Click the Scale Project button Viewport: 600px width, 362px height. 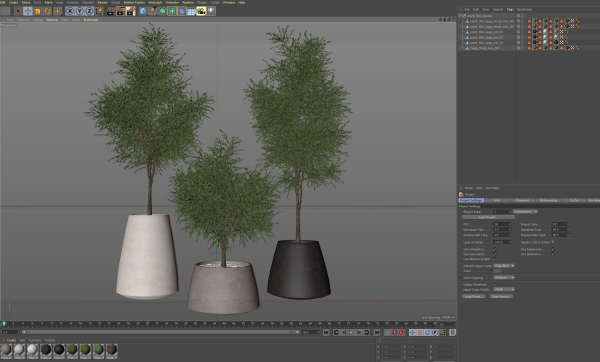pyautogui.click(x=488, y=217)
